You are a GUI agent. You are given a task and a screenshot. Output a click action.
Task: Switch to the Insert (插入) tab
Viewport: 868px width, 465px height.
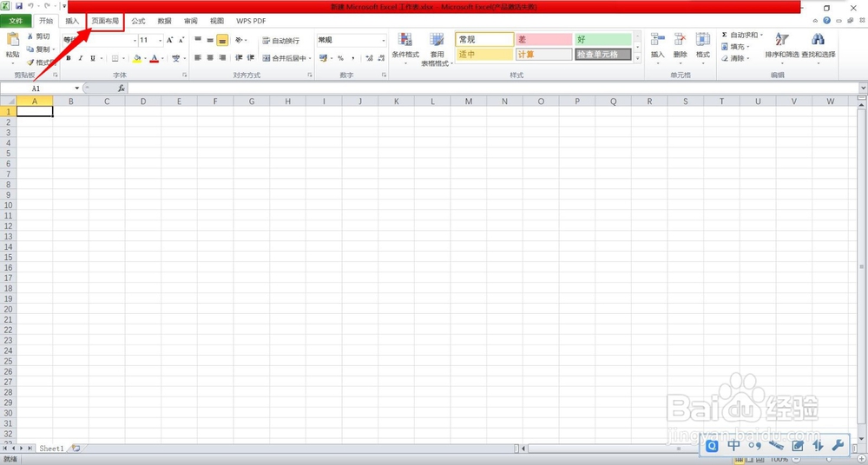coord(73,21)
